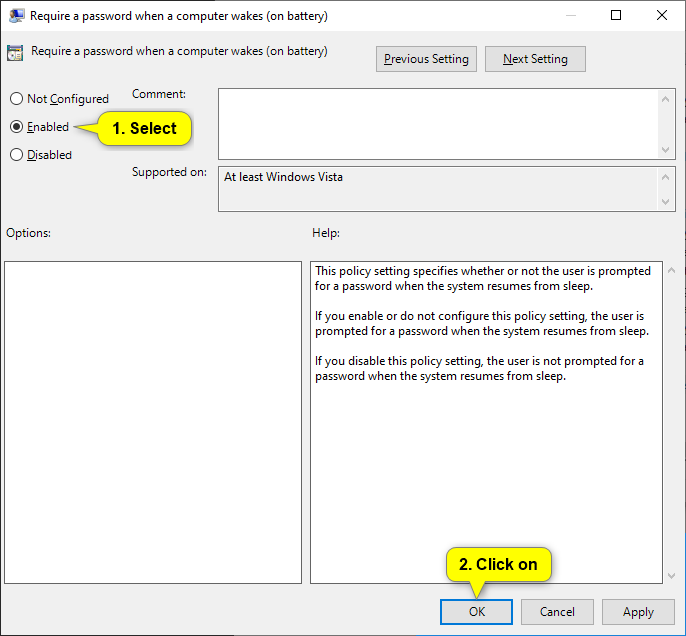Screen dimensions: 686x636
Task: Click the policy setting icon beside the heading
Action: (x=16, y=54)
